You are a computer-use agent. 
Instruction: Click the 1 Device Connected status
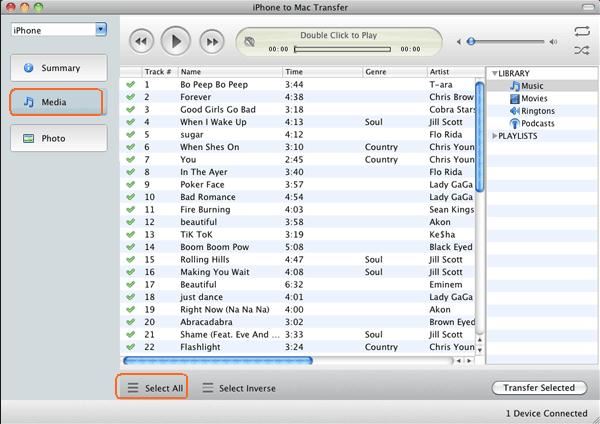tap(546, 413)
